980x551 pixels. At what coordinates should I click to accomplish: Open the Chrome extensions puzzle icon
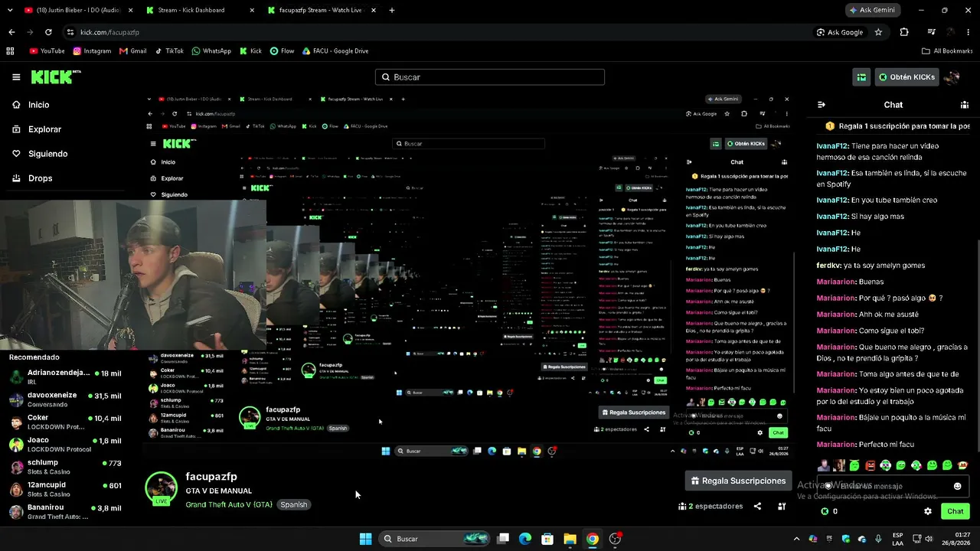(904, 32)
